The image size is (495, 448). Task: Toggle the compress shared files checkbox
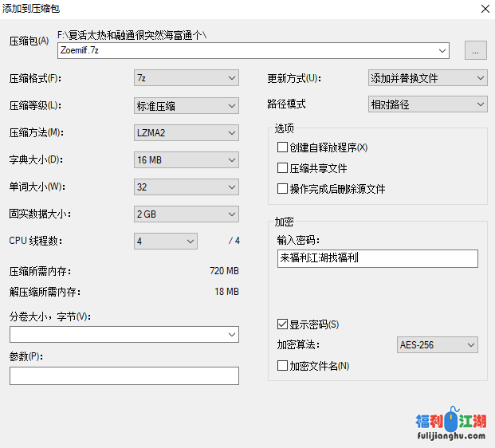(x=282, y=168)
